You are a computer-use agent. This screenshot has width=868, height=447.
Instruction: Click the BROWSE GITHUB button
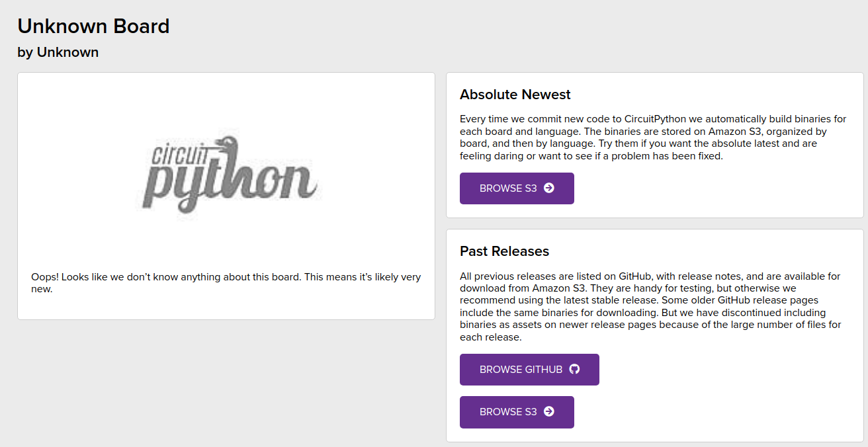529,369
